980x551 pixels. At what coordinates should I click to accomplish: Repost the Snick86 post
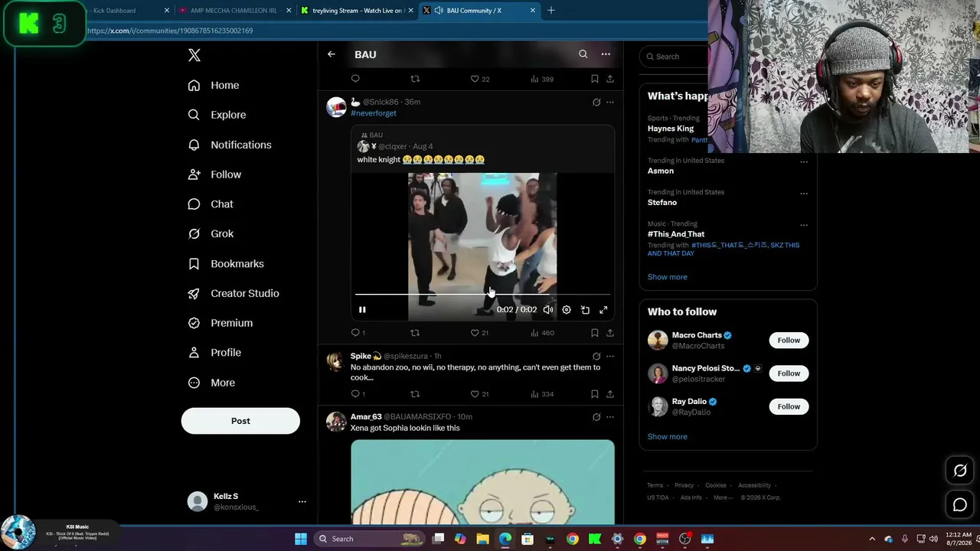(415, 333)
